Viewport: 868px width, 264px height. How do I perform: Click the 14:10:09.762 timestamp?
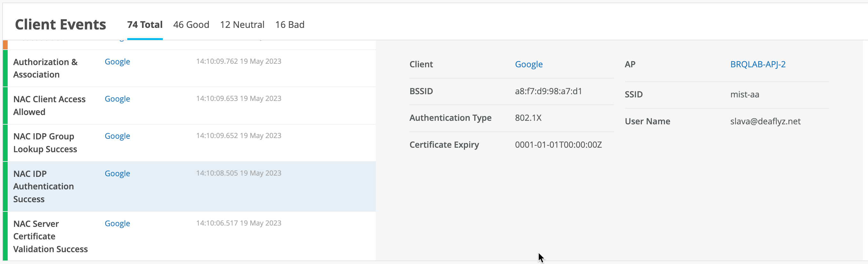(x=239, y=62)
